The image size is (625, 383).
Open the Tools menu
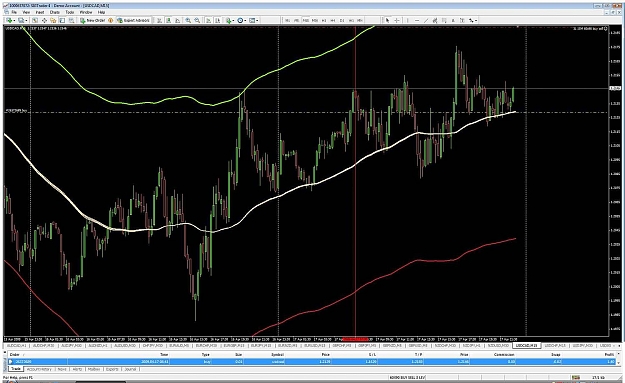pyautogui.click(x=70, y=12)
